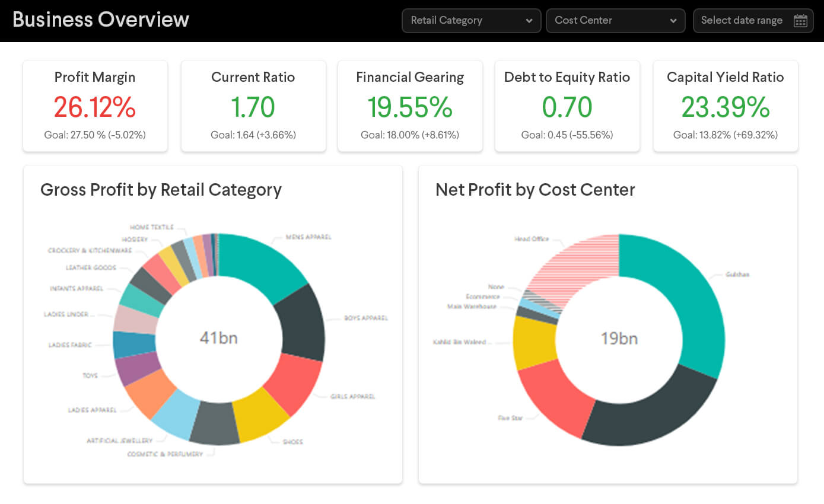824x504 pixels.
Task: Click the Business Overview title
Action: [x=101, y=20]
